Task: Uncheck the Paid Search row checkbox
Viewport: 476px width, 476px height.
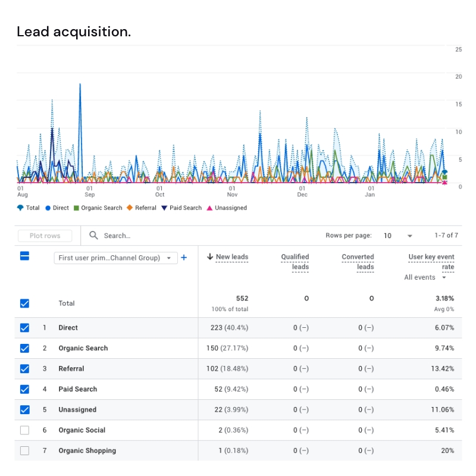Action: tap(24, 389)
